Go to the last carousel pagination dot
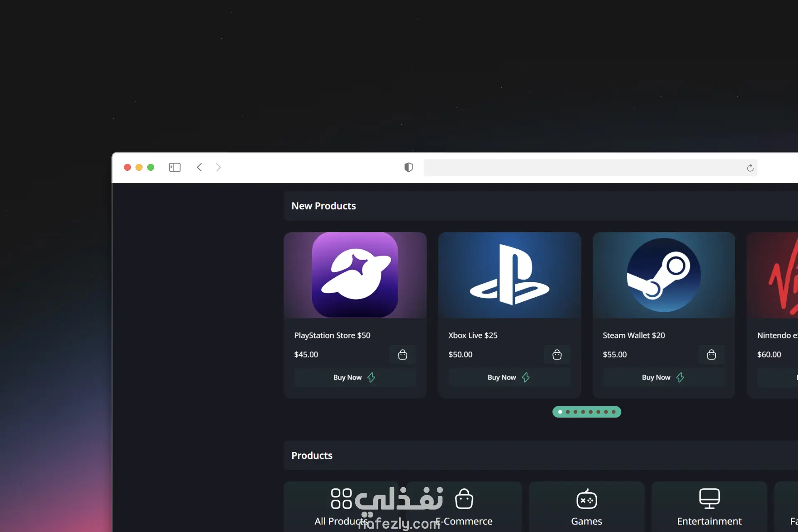798x532 pixels. click(613, 412)
